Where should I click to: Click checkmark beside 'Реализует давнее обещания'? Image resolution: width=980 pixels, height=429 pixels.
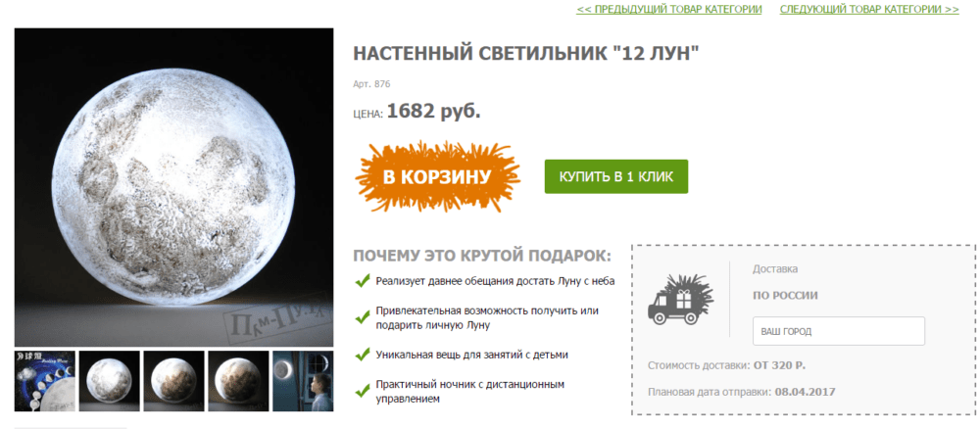point(363,281)
